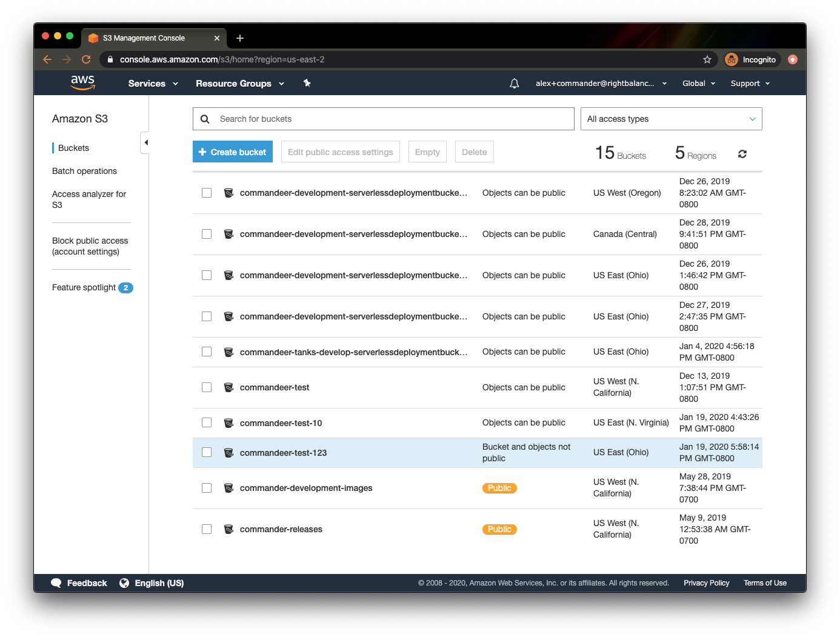840x637 pixels.
Task: Select the commander-development-images checkbox
Action: tap(207, 488)
